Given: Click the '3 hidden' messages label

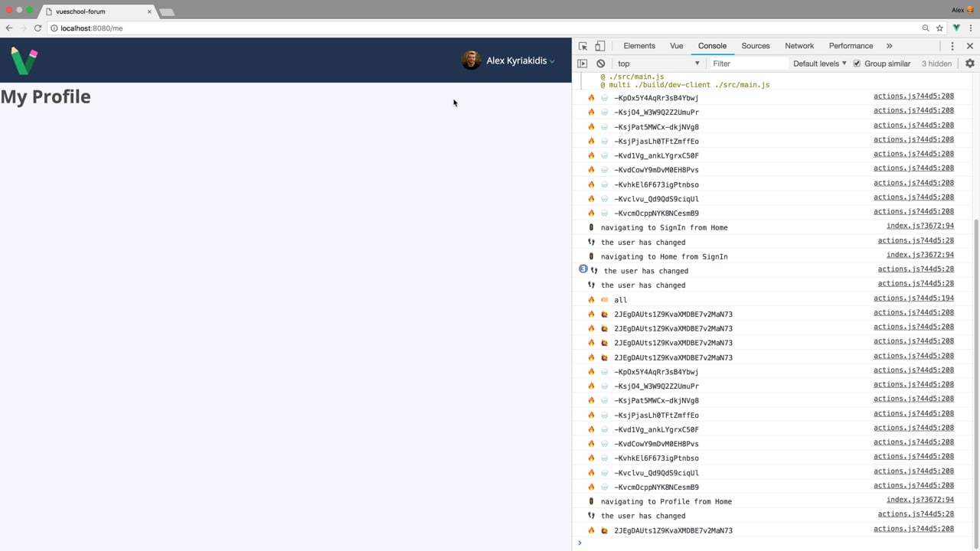Looking at the screenshot, I should 936,64.
